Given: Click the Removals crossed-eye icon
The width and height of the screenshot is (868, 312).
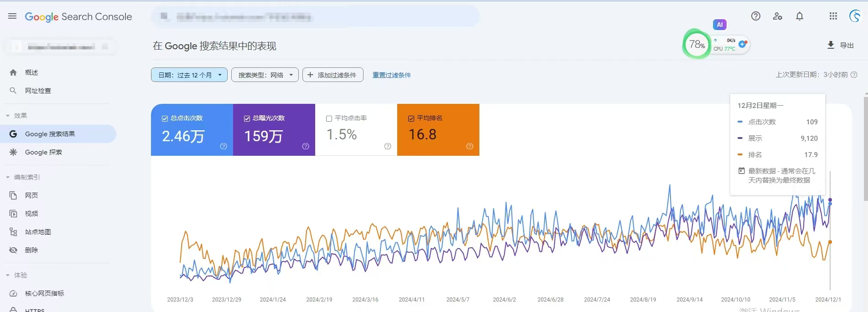Looking at the screenshot, I should click(x=13, y=250).
